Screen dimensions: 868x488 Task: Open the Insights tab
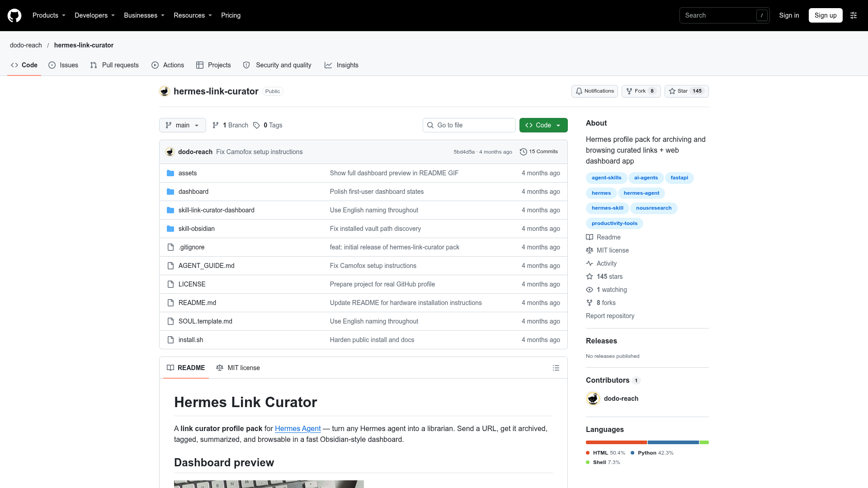coord(341,65)
